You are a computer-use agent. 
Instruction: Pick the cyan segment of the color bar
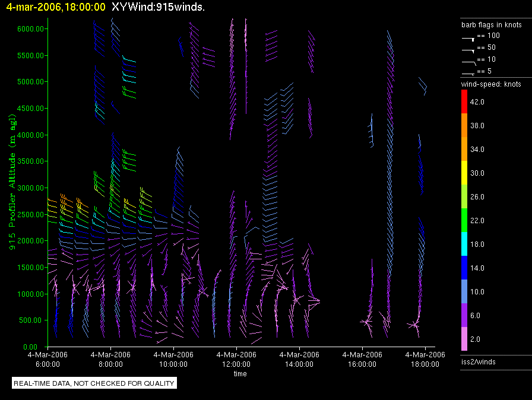(x=465, y=244)
